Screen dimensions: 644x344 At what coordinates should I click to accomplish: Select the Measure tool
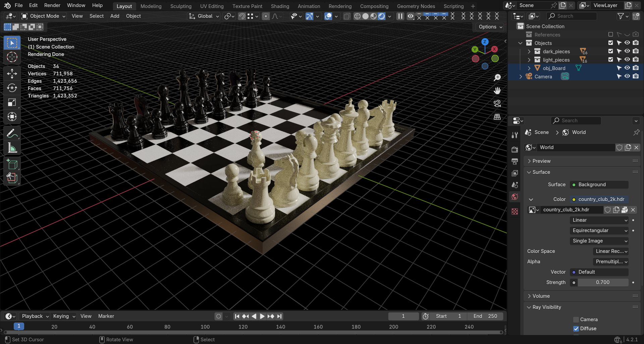click(x=12, y=148)
